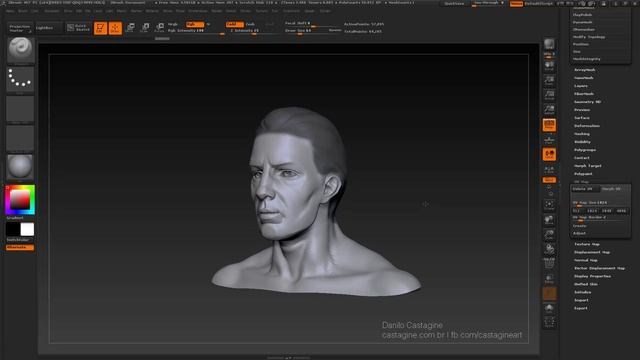Click the Delete UV button
This screenshot has height=360, width=640.
click(585, 189)
